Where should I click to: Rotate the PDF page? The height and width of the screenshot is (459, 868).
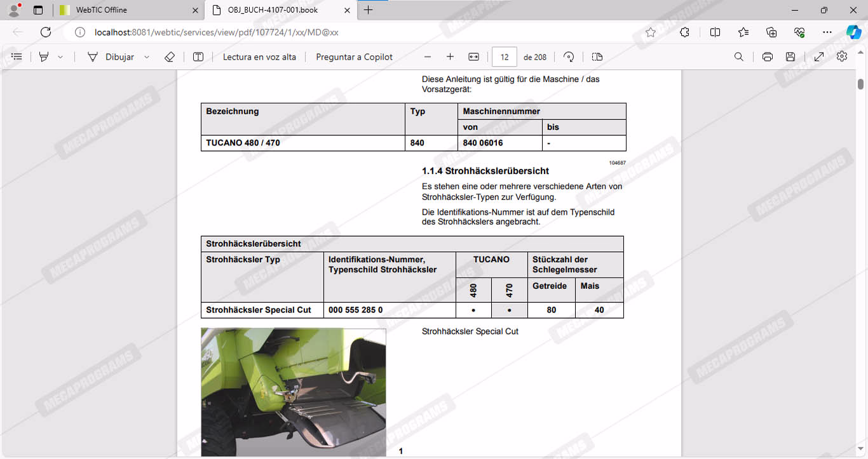[569, 57]
